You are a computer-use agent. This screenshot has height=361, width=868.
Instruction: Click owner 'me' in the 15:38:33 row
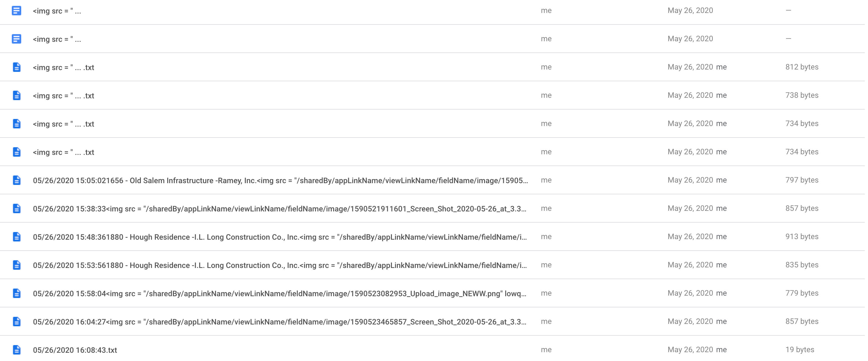546,208
